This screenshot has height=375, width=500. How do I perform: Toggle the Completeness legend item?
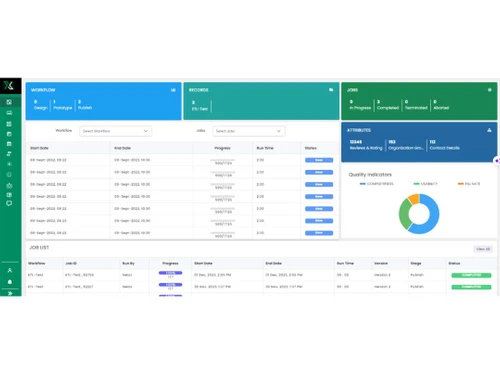point(377,184)
